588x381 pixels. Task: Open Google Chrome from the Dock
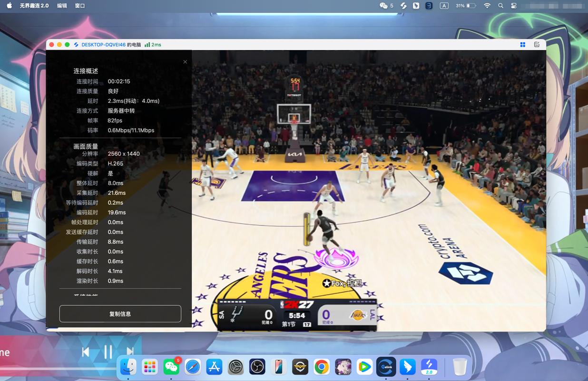coord(322,367)
